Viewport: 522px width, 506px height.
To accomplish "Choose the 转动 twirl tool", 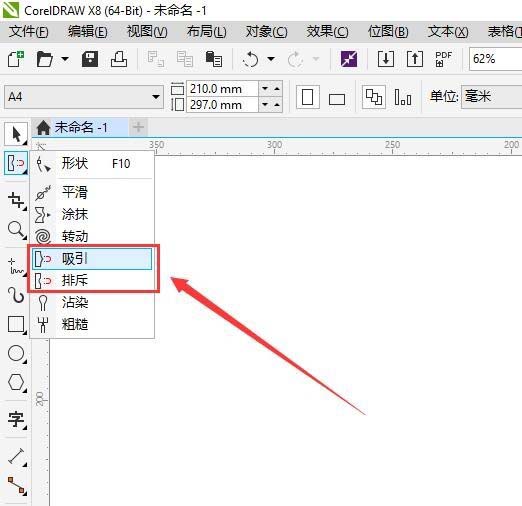I will tap(92, 236).
